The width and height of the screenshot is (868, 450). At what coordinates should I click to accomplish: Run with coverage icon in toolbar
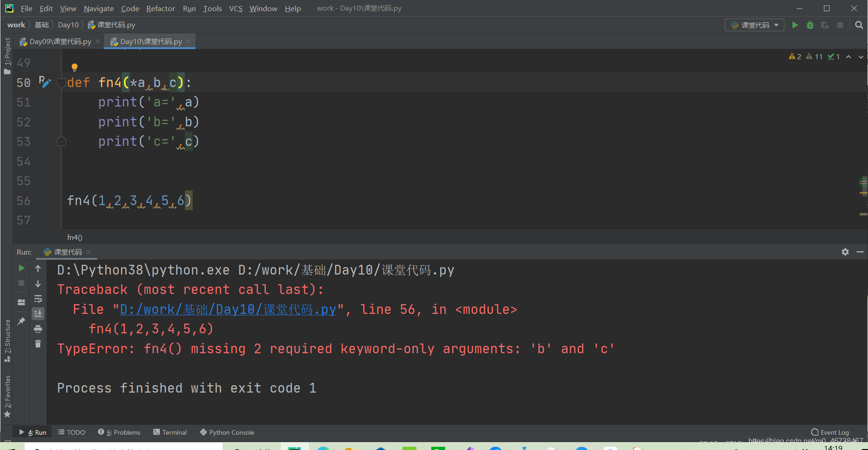825,25
